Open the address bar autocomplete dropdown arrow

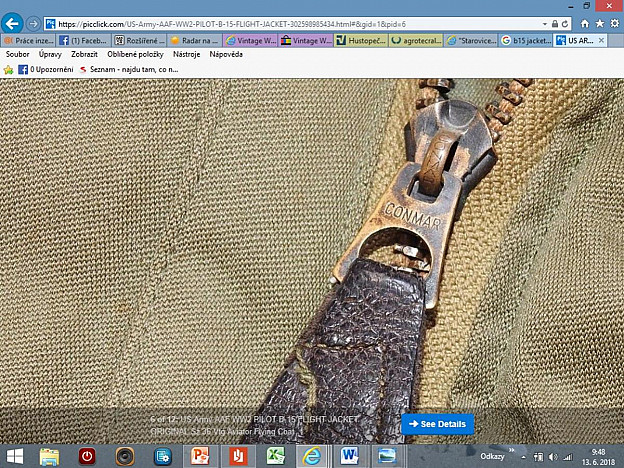click(x=544, y=24)
